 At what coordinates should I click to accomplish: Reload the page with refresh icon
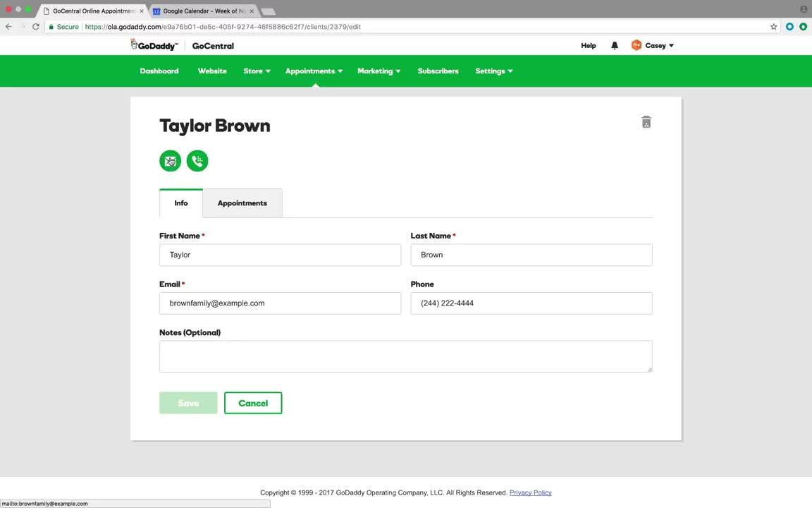(x=35, y=26)
